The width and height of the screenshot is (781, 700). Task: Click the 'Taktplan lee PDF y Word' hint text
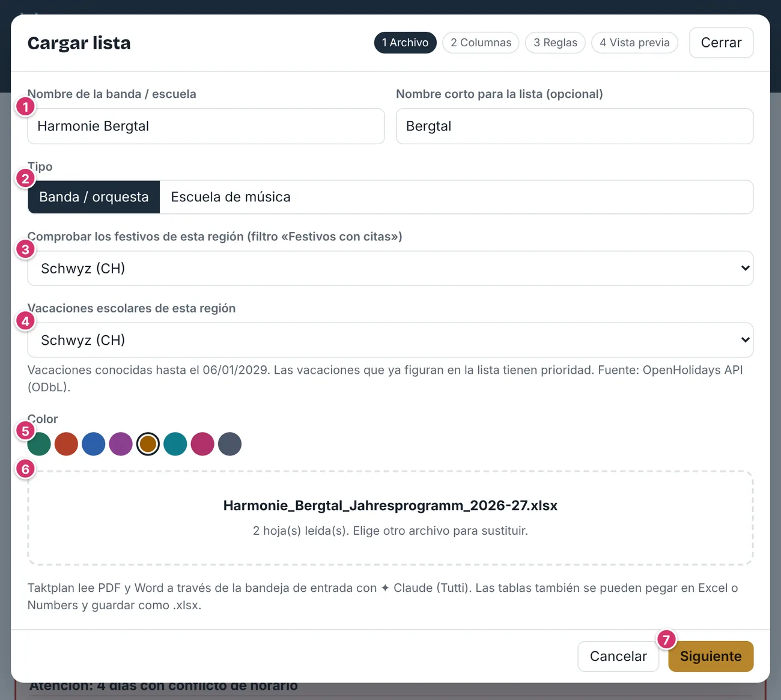(x=383, y=597)
